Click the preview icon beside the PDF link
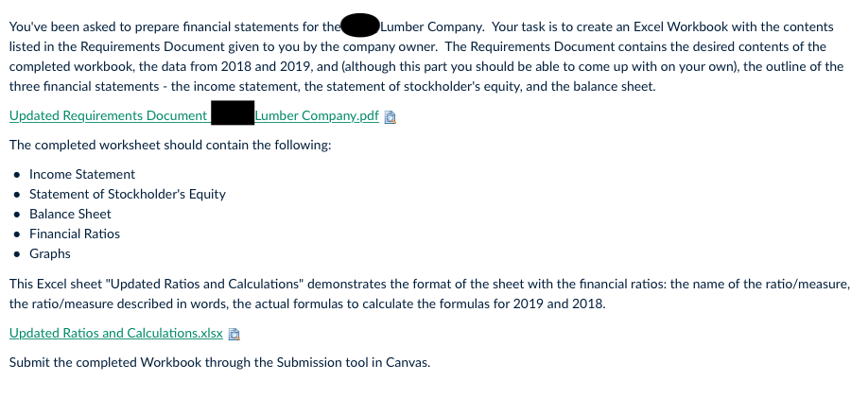 391,116
